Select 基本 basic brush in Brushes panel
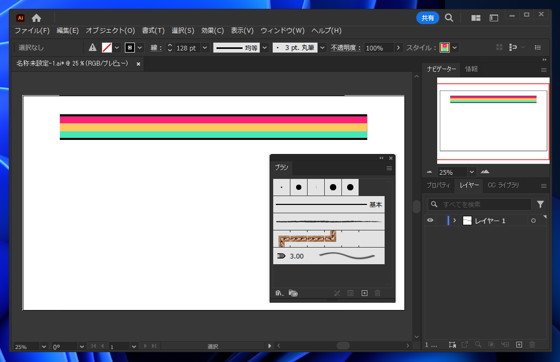The height and width of the screenshot is (362, 560). point(329,205)
